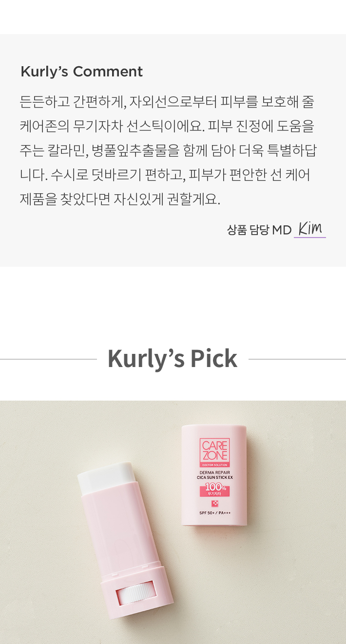
Task: Click the DOCTOR SOLUTION label under the logo
Action: click(214, 465)
